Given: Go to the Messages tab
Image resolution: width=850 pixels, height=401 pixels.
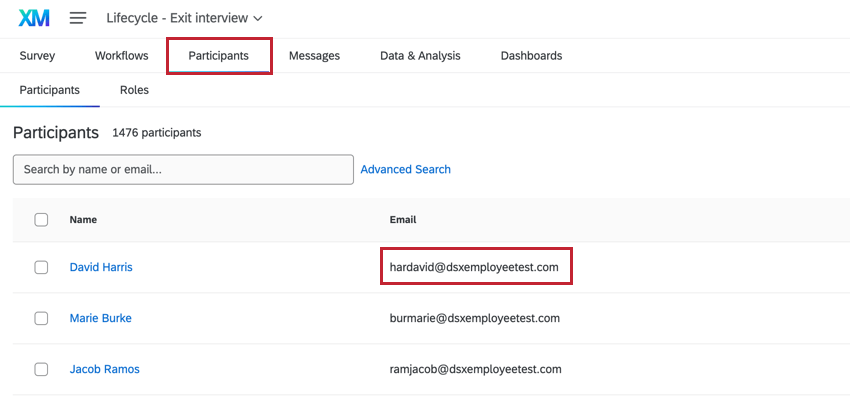Looking at the screenshot, I should click(314, 56).
